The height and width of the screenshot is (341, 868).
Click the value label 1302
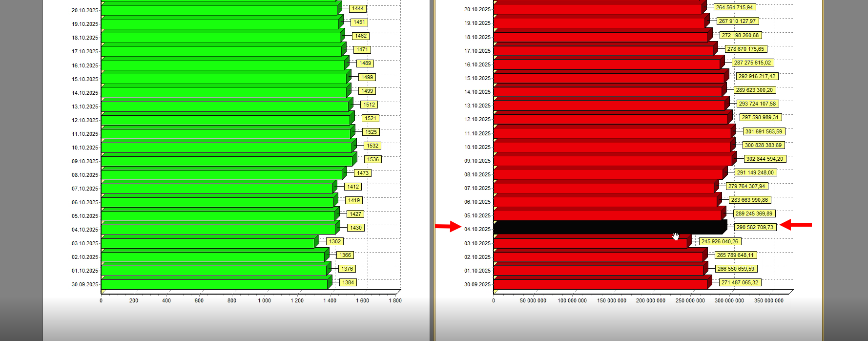click(x=335, y=241)
